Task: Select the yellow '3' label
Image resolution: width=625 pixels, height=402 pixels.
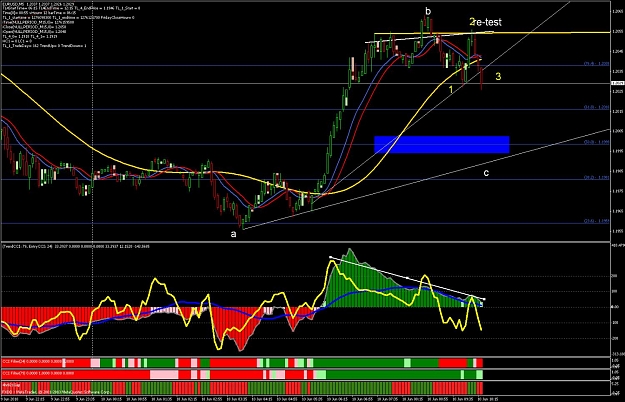Action: click(498, 76)
